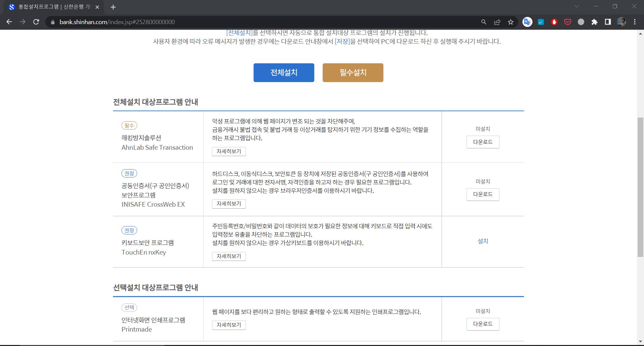Viewport: 644px width, 346px height.
Task: Open site info via the padlock icon
Action: (53, 22)
